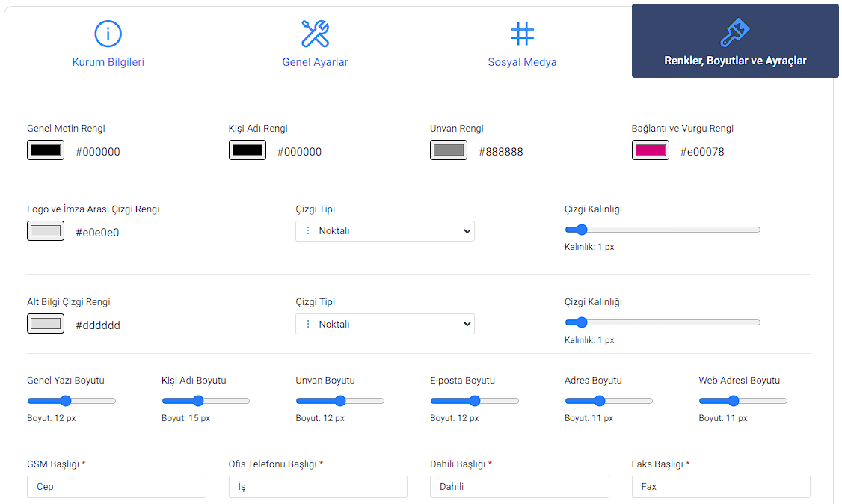Open the Sosyal Medya tab label
The image size is (842, 504).
(522, 62)
